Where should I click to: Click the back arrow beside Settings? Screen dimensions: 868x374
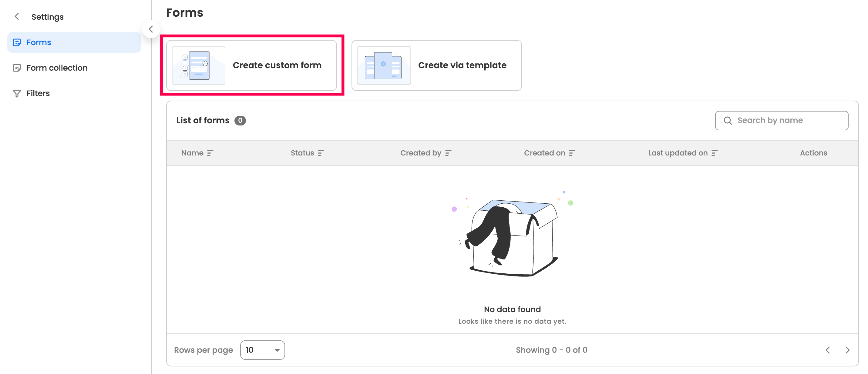pyautogui.click(x=17, y=16)
